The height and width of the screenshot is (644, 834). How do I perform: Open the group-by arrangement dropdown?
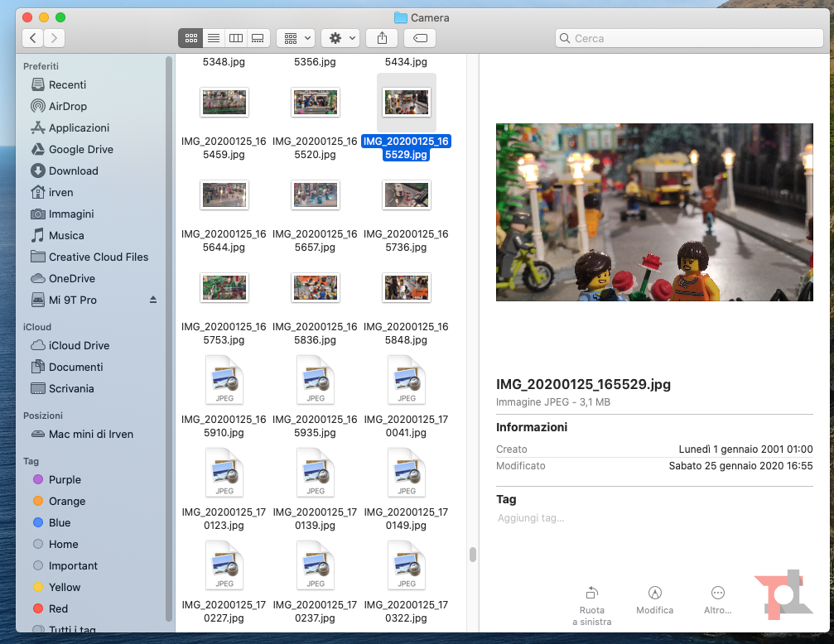pyautogui.click(x=295, y=38)
